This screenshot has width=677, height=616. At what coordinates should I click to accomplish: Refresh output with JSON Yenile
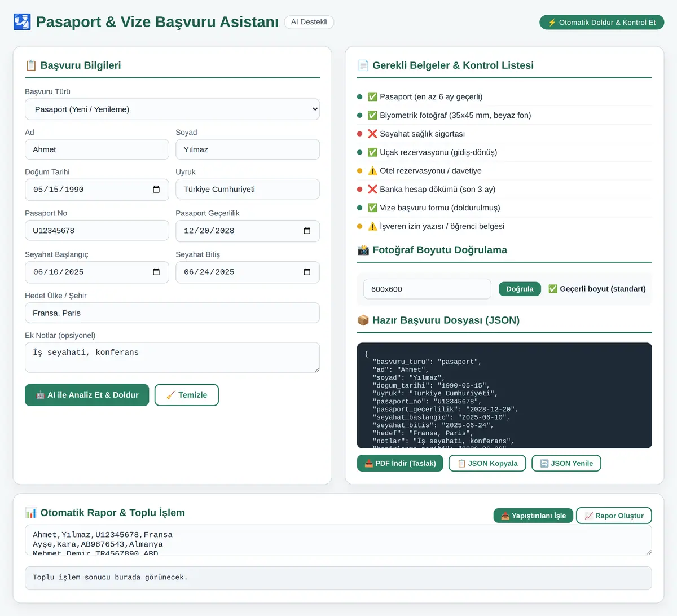coord(566,463)
